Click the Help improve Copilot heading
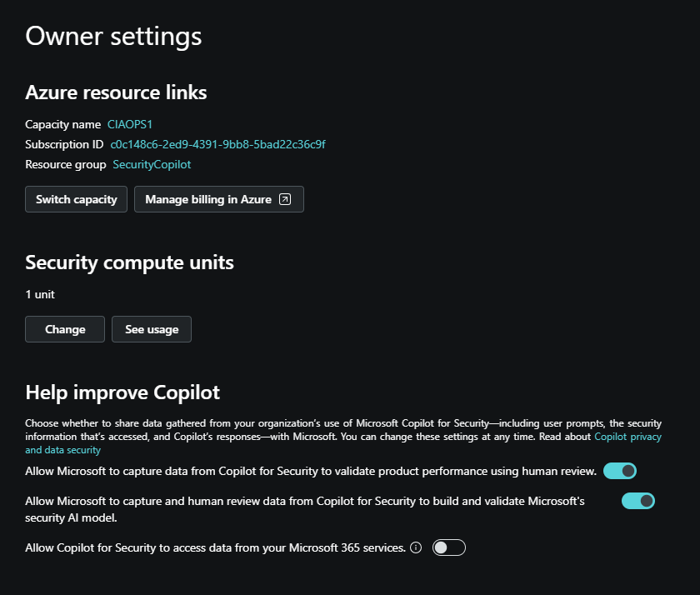The image size is (700, 595). pyautogui.click(x=122, y=392)
